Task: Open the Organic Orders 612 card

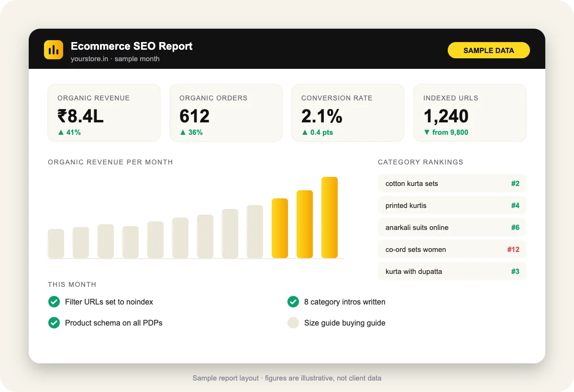Action: (226, 113)
